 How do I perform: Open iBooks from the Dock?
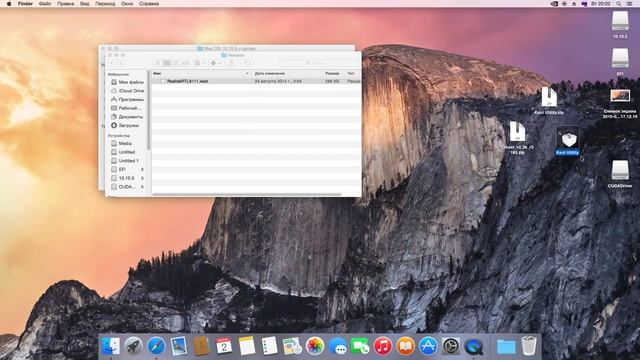pos(405,346)
